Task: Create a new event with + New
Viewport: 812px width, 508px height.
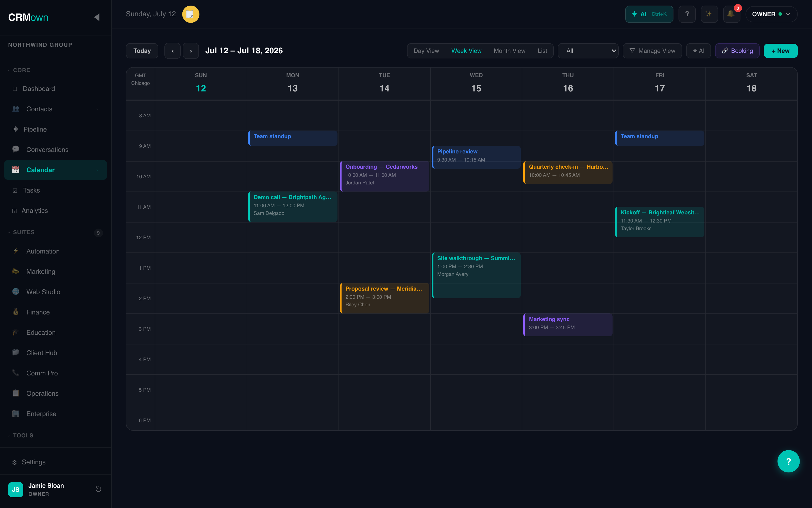Action: pos(781,51)
